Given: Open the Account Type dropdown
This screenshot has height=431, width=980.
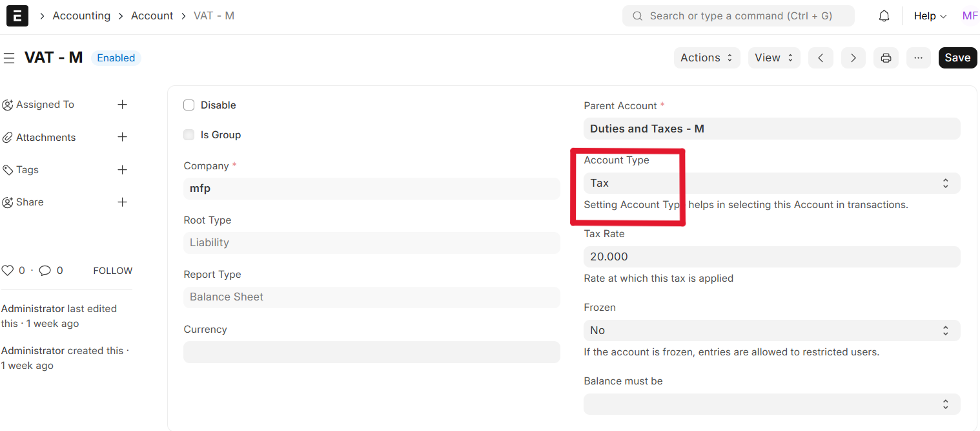Looking at the screenshot, I should pyautogui.click(x=771, y=183).
